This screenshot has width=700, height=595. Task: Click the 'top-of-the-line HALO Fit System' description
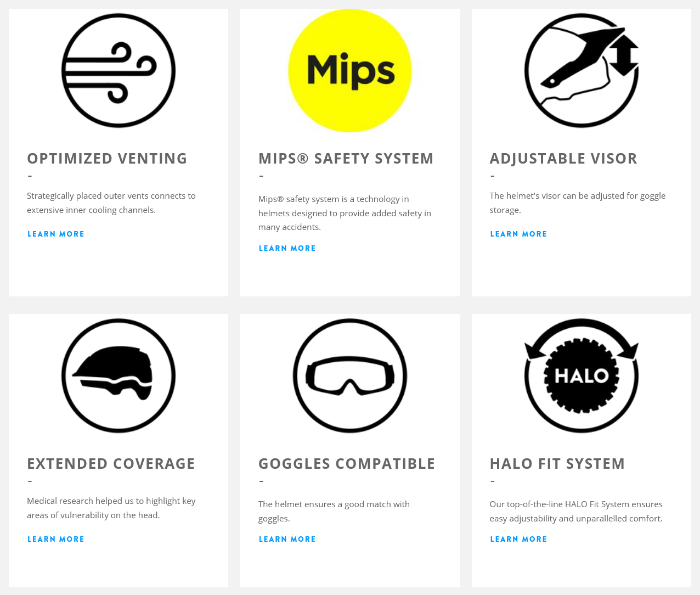pyautogui.click(x=576, y=511)
